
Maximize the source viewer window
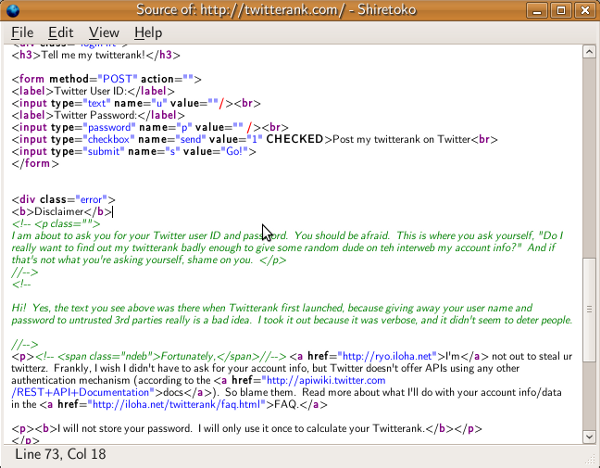561,10
